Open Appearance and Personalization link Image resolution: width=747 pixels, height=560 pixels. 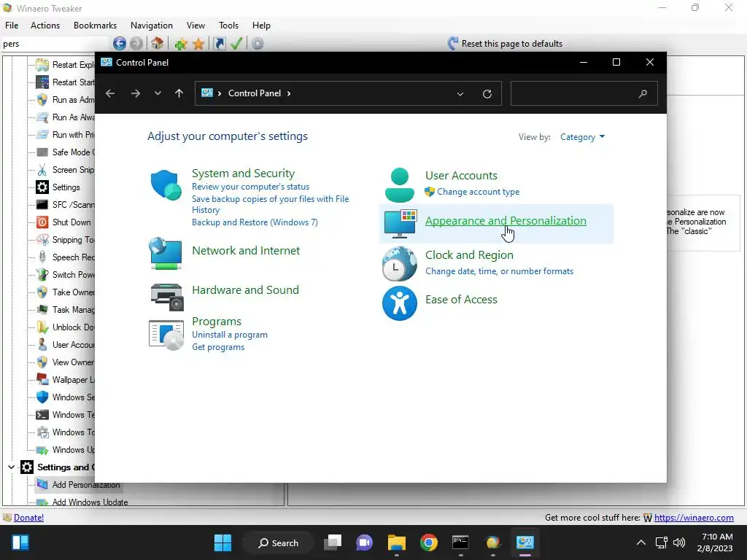(x=506, y=220)
